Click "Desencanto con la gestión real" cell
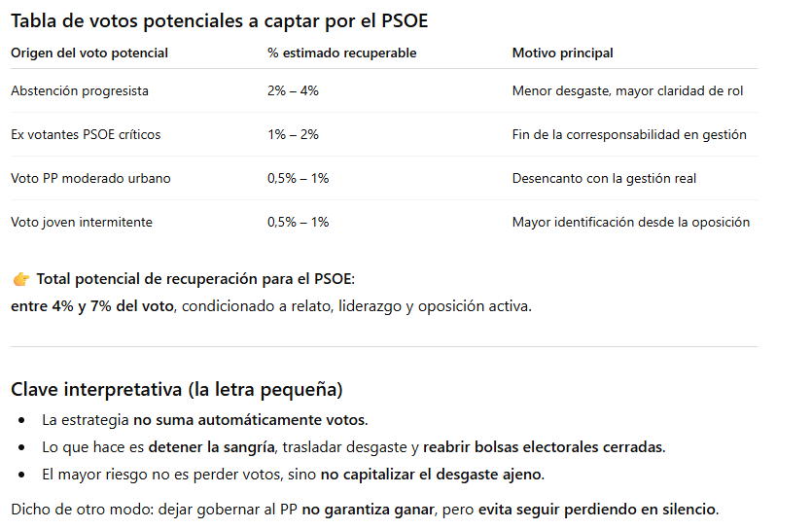 pos(604,178)
